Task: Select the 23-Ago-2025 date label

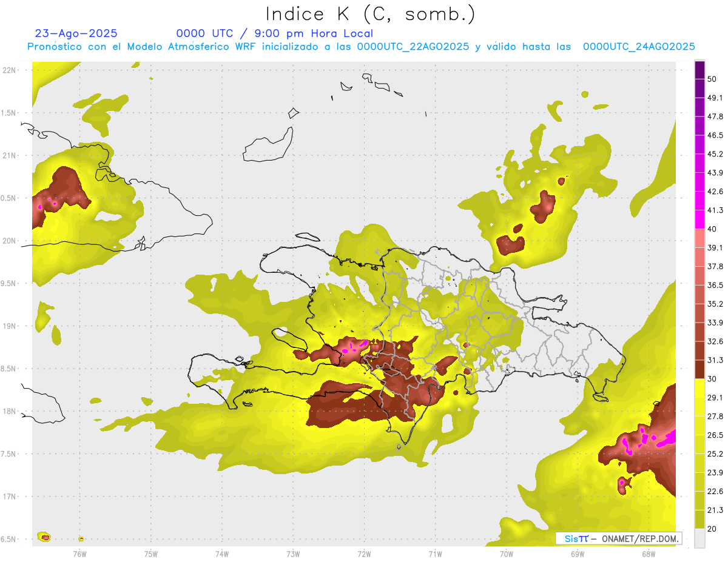Action: (x=76, y=33)
